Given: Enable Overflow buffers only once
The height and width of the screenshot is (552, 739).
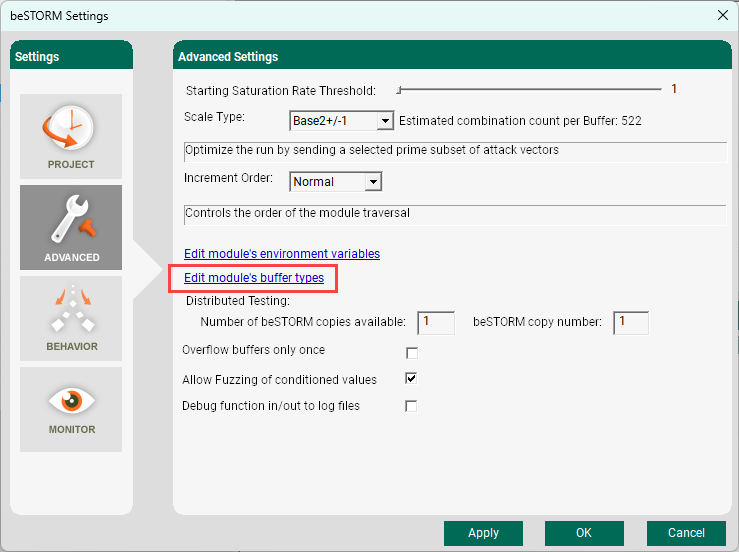Looking at the screenshot, I should point(411,352).
